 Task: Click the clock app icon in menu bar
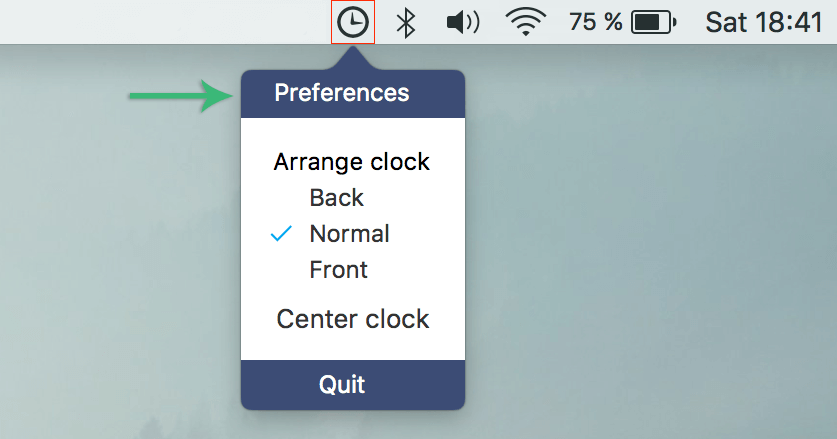(353, 22)
